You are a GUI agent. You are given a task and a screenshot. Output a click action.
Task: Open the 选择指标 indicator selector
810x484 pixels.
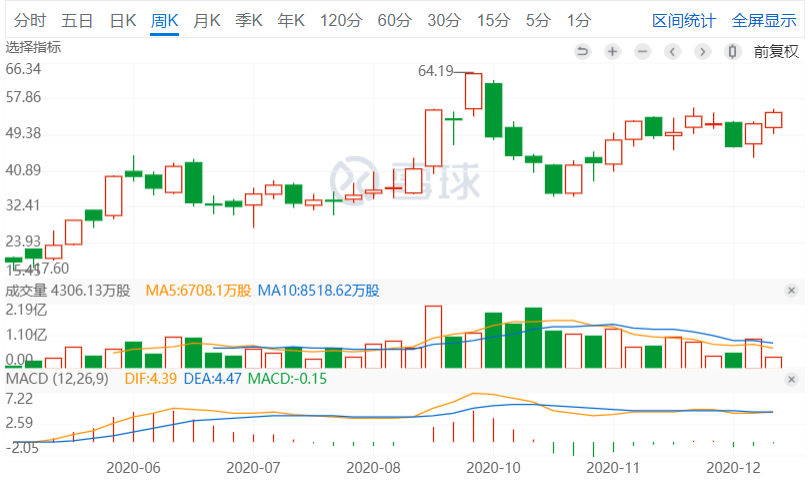(x=33, y=47)
